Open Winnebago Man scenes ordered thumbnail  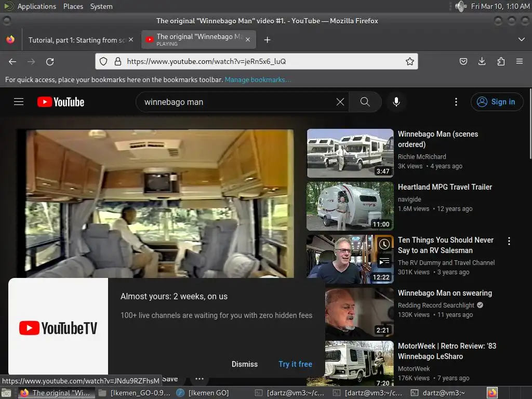click(350, 153)
